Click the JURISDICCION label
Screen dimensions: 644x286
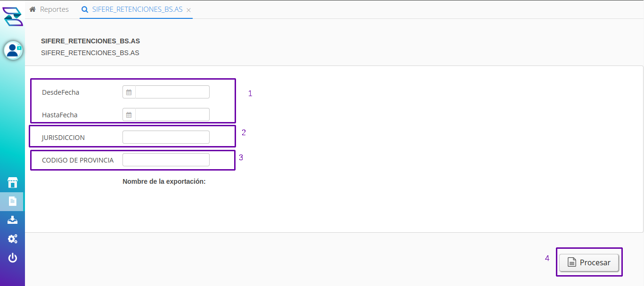pyautogui.click(x=63, y=138)
